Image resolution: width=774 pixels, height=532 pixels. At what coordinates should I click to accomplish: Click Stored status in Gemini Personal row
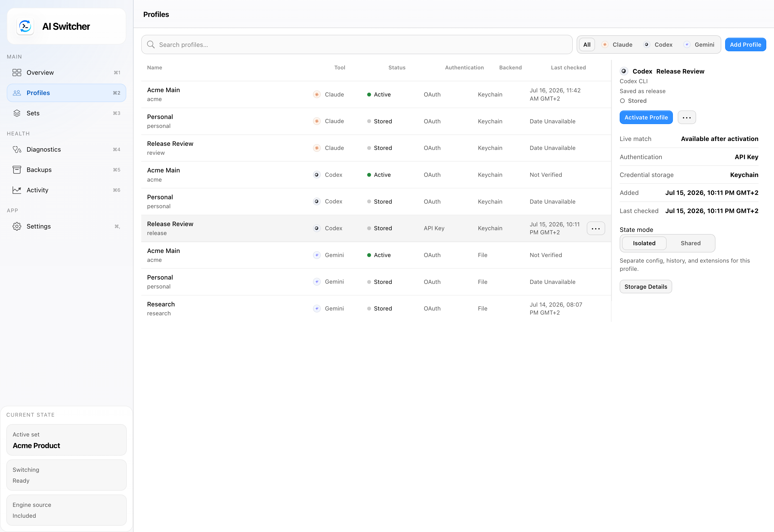[x=379, y=282]
